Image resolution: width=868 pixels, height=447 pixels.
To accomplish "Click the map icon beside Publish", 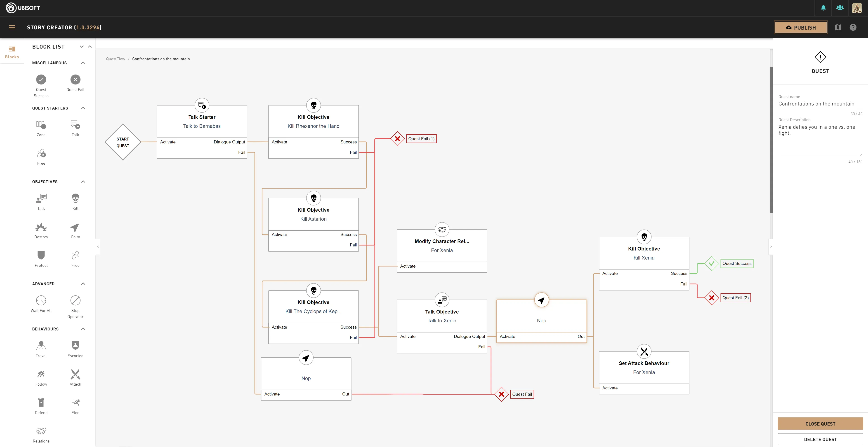I will (838, 28).
